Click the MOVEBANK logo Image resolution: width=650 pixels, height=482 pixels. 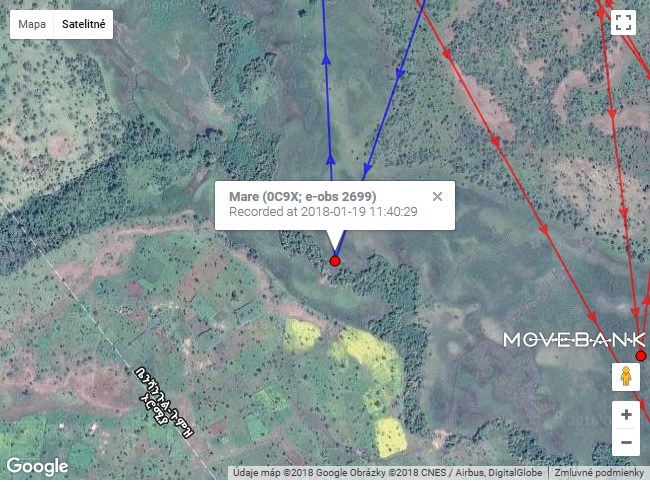click(575, 340)
